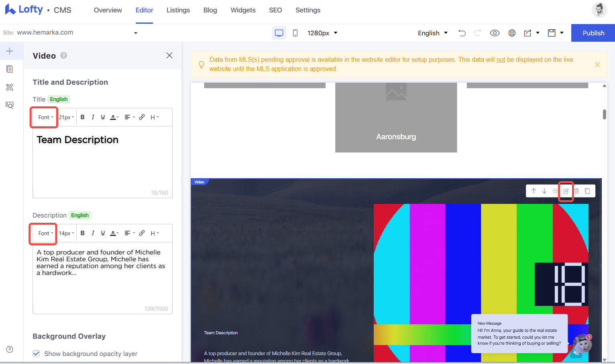Insert link in Description toolbar
This screenshot has width=615, height=364.
coord(142,233)
